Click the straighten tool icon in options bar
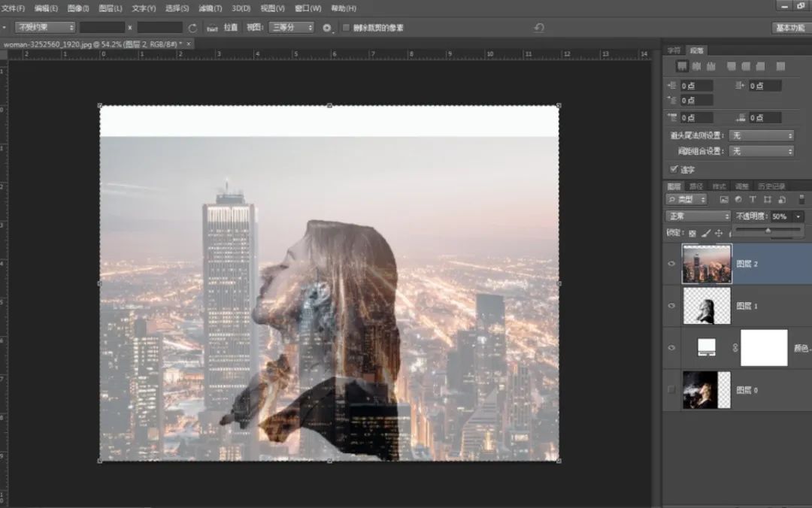Screen dimensions: 812x508 212,28
